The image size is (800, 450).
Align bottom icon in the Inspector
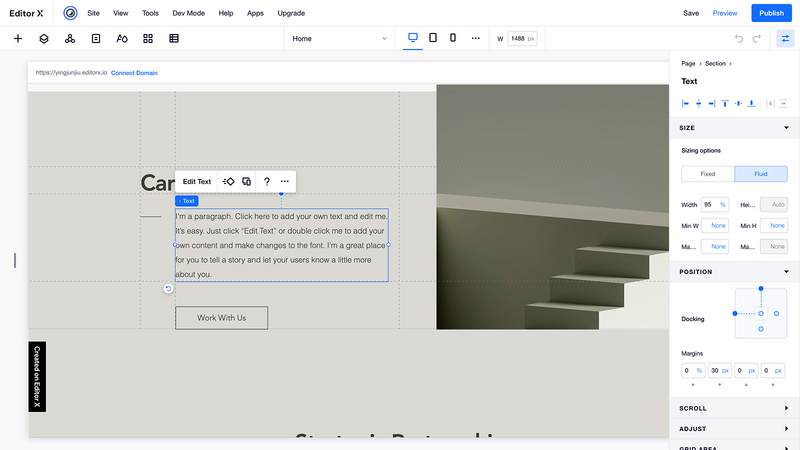(x=752, y=104)
